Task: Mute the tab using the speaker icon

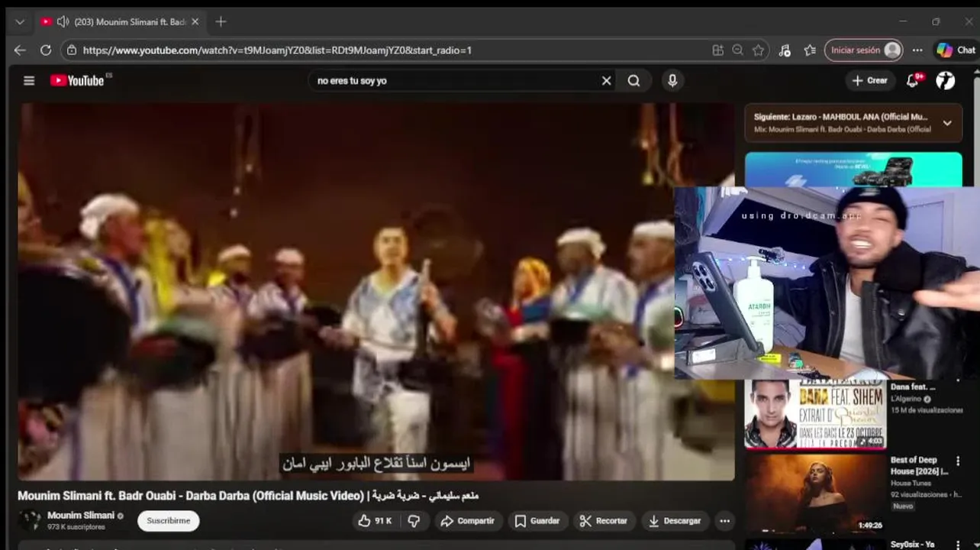Action: pyautogui.click(x=63, y=21)
